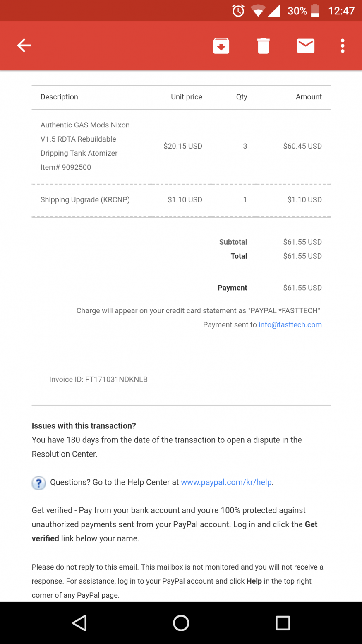This screenshot has width=362, height=644.
Task: Mark email as unread
Action: point(305,46)
